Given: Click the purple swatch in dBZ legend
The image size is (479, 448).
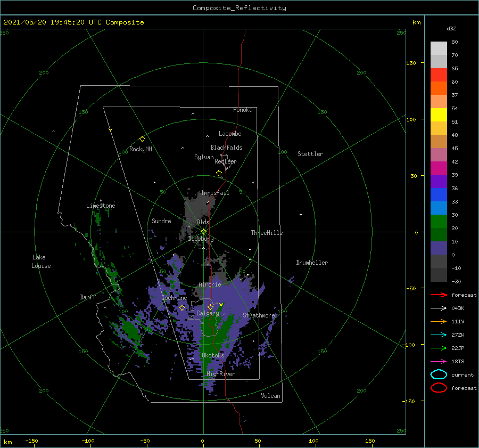Looking at the screenshot, I should point(439,181).
